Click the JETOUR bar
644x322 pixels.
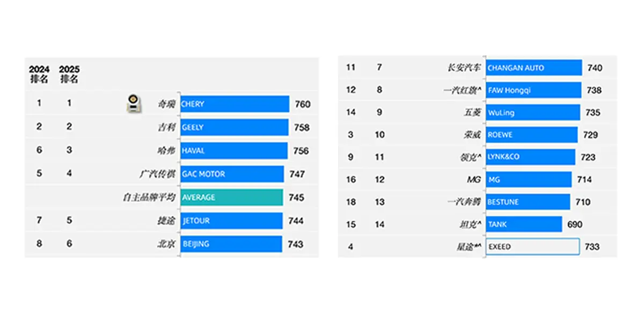(231, 221)
